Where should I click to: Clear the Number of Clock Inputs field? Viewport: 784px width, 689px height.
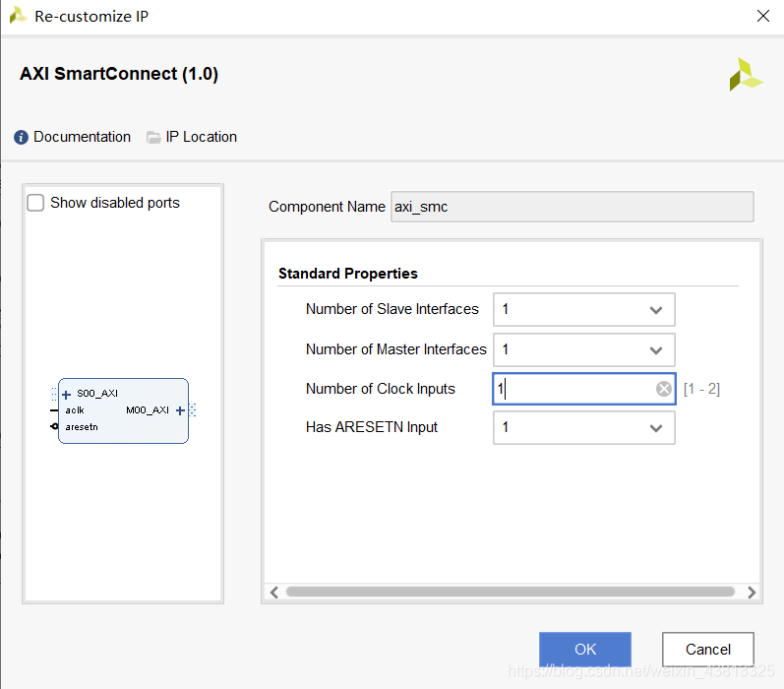(664, 389)
